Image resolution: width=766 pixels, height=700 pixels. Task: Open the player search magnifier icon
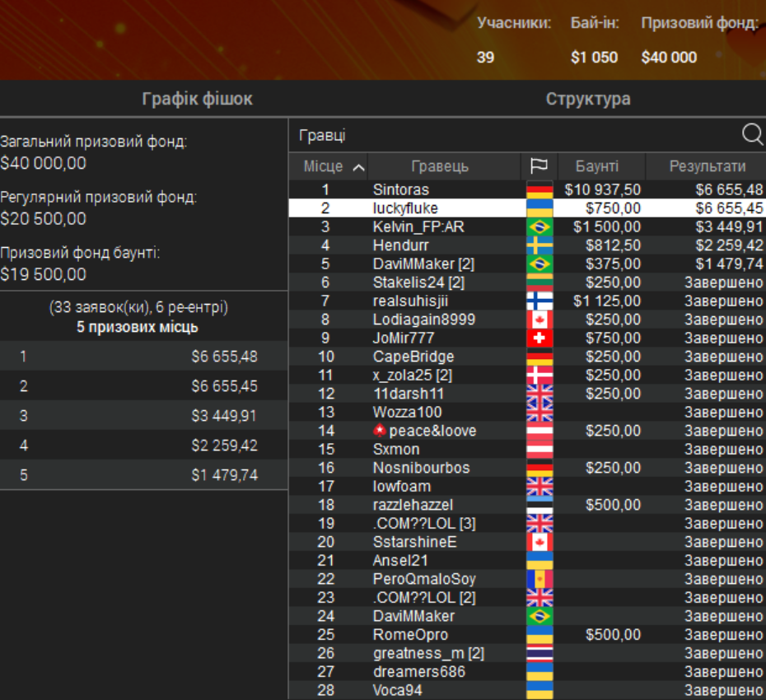tap(752, 134)
